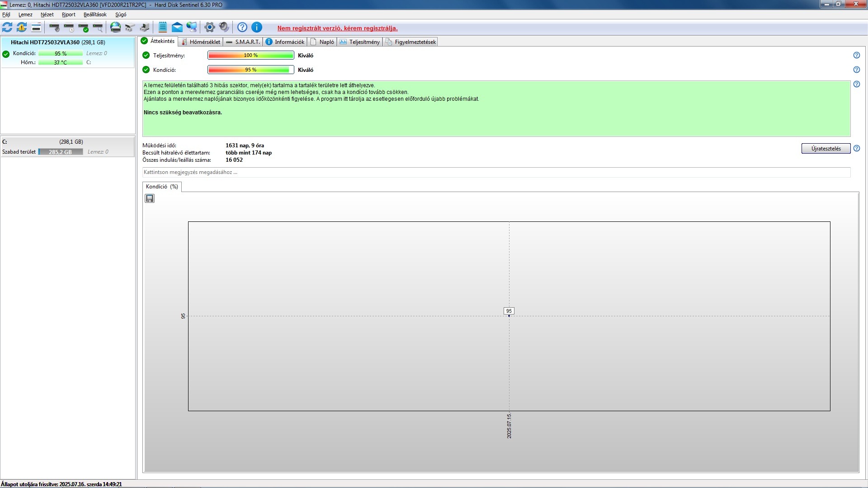Switch to the Hőmérséklet tab
The height and width of the screenshot is (488, 868).
[201, 42]
